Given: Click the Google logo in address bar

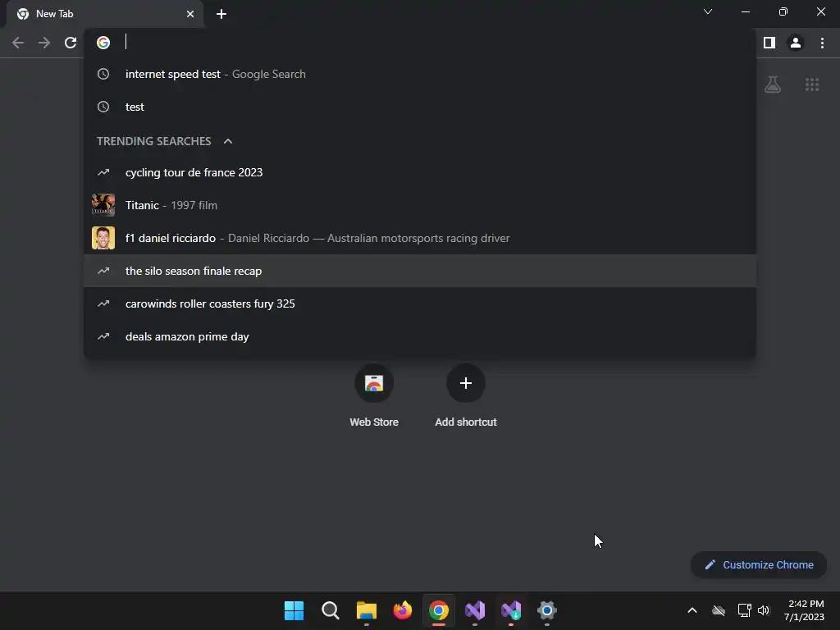Looking at the screenshot, I should [x=103, y=43].
